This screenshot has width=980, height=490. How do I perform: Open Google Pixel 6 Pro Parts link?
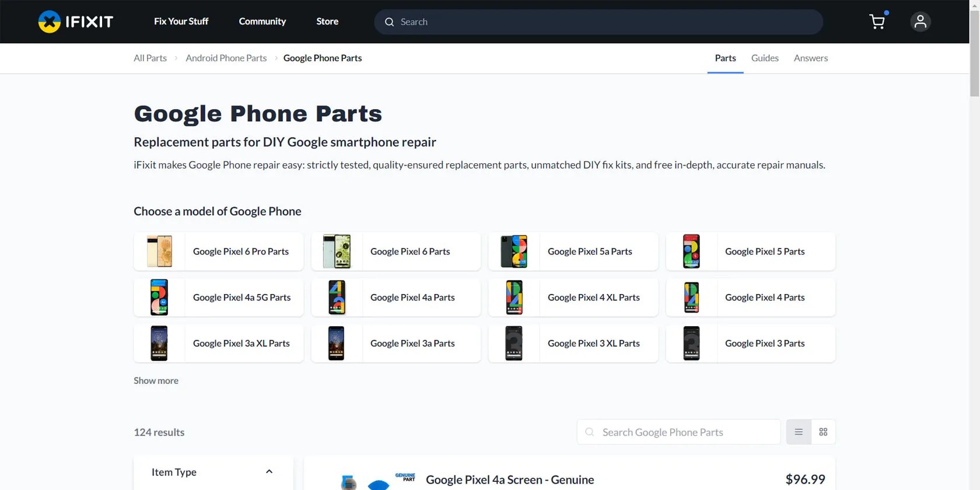point(240,251)
